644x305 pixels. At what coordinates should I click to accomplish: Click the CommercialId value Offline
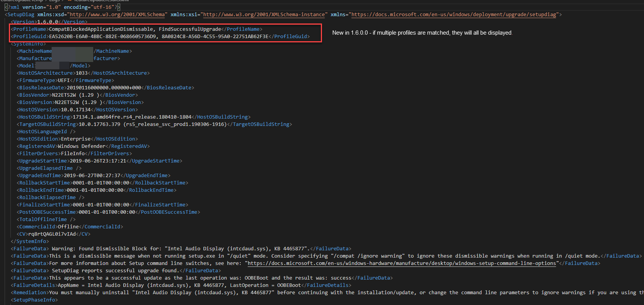68,226
